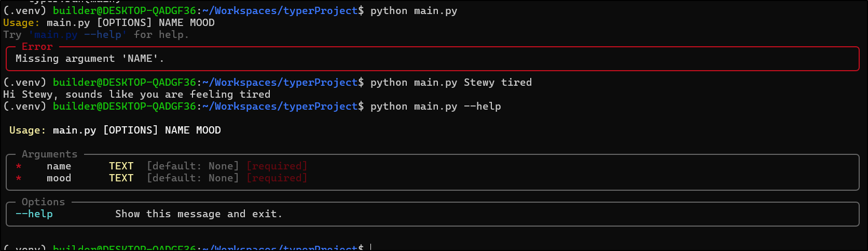Click the red asterisk beside the name argument
The width and height of the screenshot is (868, 251).
click(19, 166)
